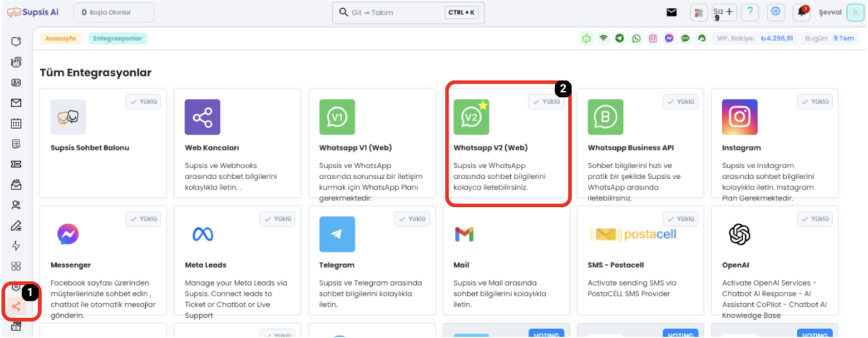Screen dimensions: 868x338
Task: Click Yüklü badge on Meta Leads card
Action: click(x=277, y=219)
